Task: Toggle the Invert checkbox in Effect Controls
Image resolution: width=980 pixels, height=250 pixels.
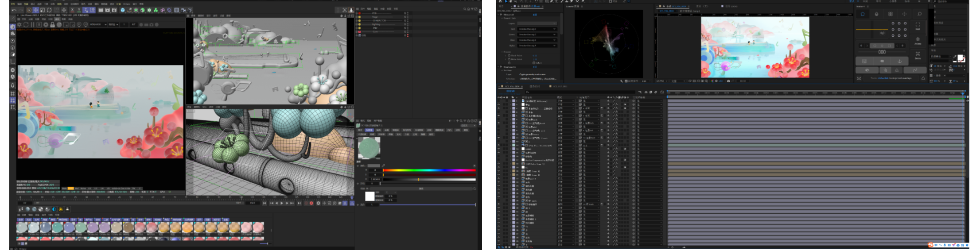Action: pyautogui.click(x=533, y=63)
